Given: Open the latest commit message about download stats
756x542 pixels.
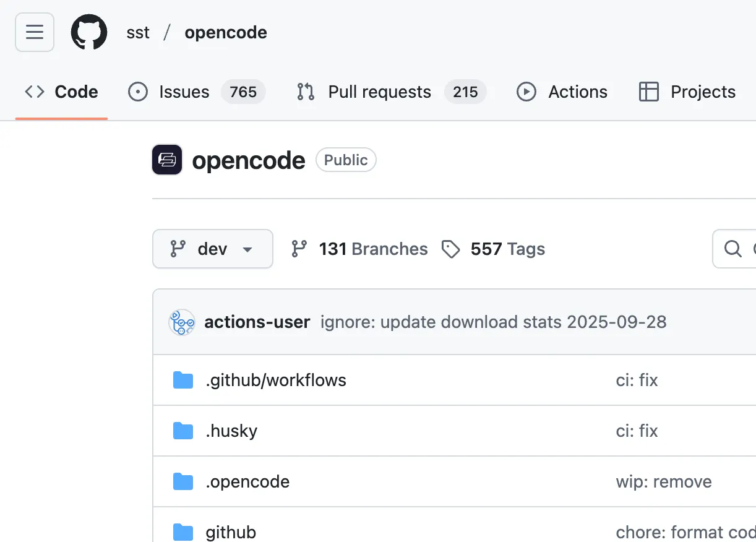Looking at the screenshot, I should point(493,322).
